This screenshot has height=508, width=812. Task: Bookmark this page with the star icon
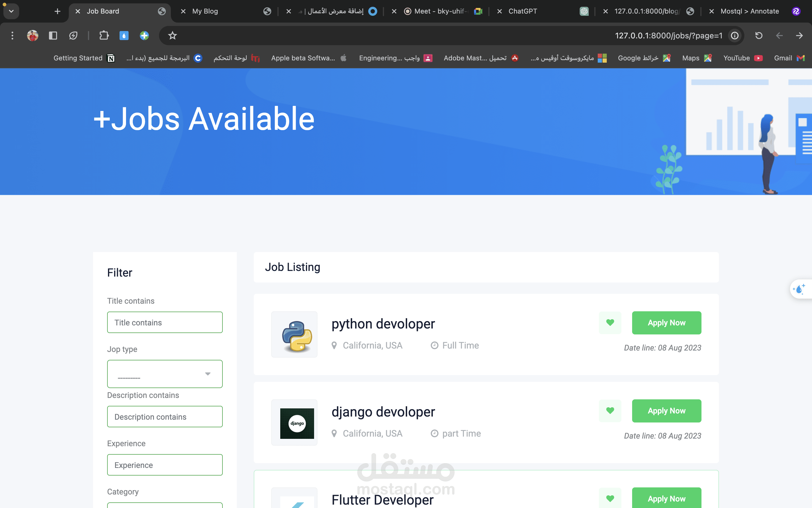pyautogui.click(x=173, y=36)
